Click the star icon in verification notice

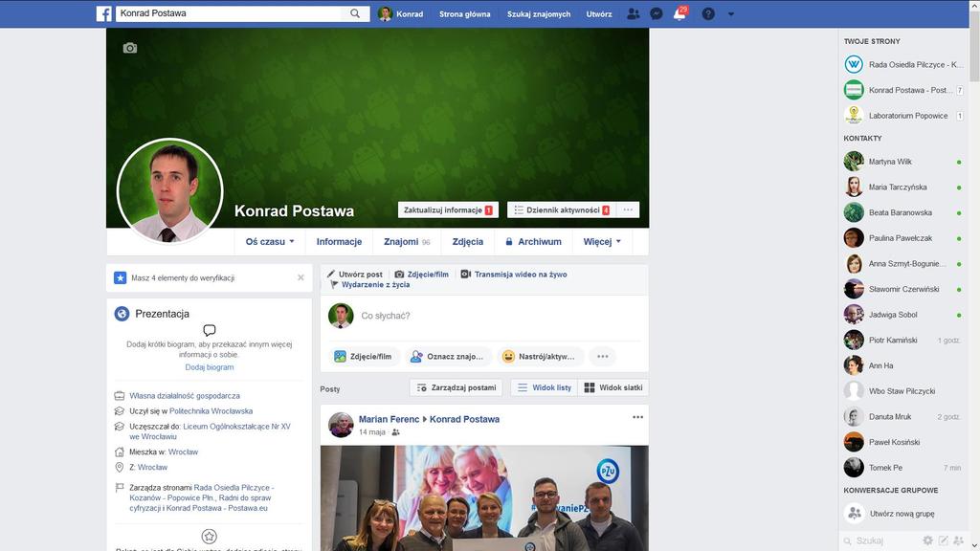(120, 277)
